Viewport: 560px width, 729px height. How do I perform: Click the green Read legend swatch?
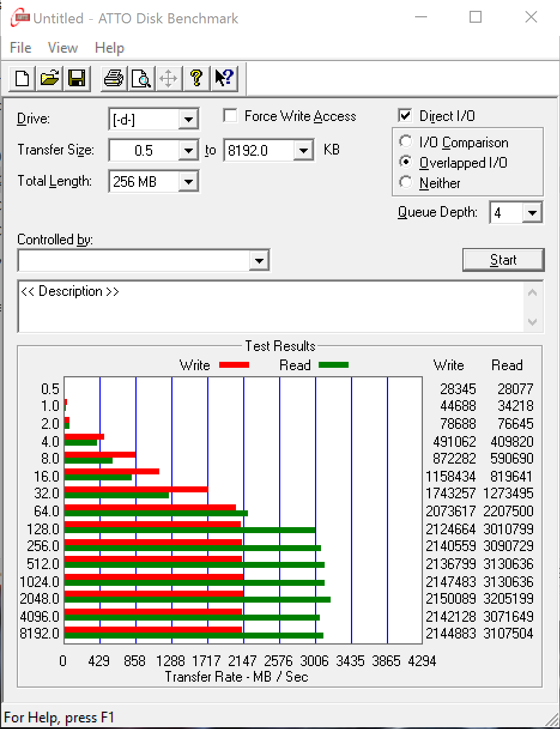click(x=334, y=365)
